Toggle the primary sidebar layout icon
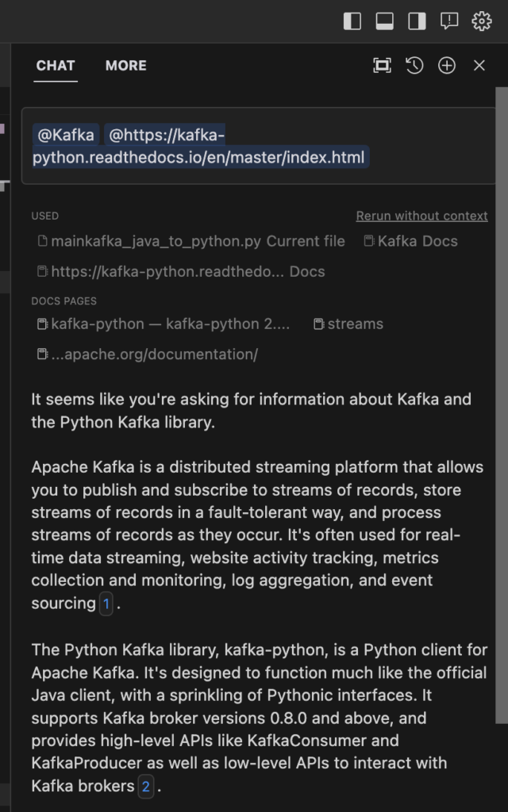 click(x=352, y=21)
